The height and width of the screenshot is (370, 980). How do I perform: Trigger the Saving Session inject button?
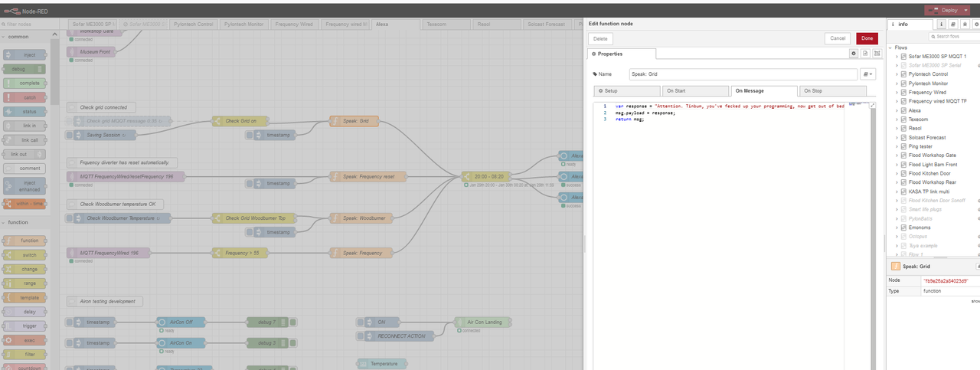pyautogui.click(x=70, y=135)
